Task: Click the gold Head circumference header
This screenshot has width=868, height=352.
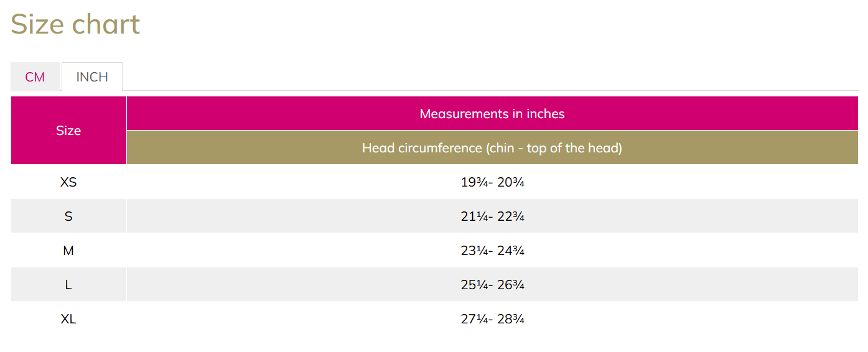Action: click(x=492, y=148)
